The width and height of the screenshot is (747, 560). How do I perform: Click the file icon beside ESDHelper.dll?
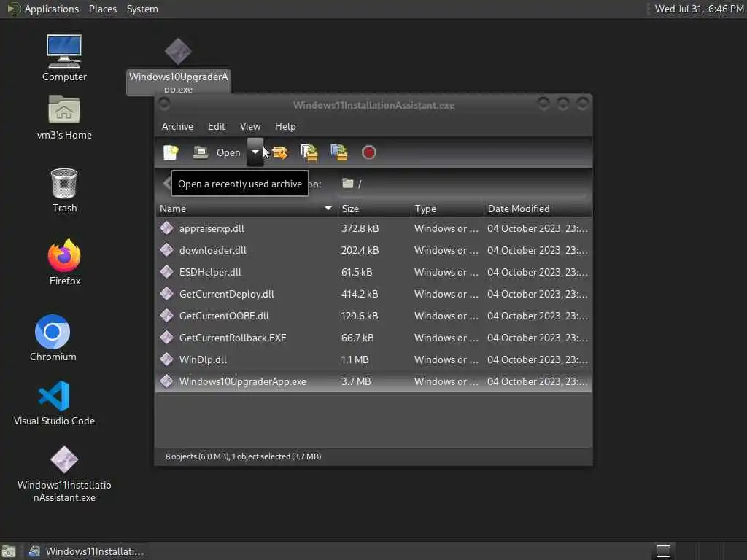coord(167,272)
